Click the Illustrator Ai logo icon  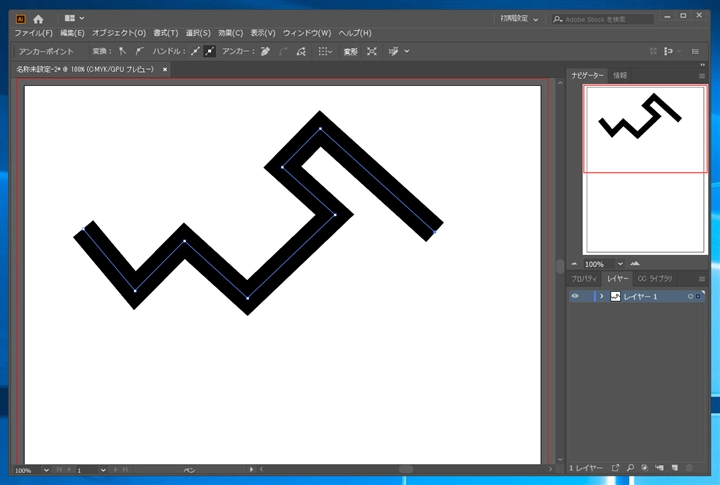21,19
